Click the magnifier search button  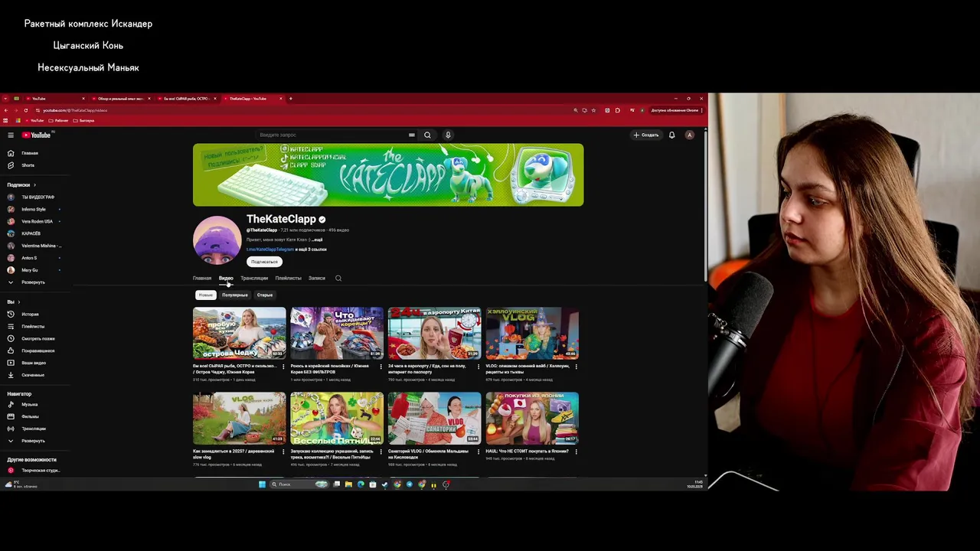click(427, 135)
